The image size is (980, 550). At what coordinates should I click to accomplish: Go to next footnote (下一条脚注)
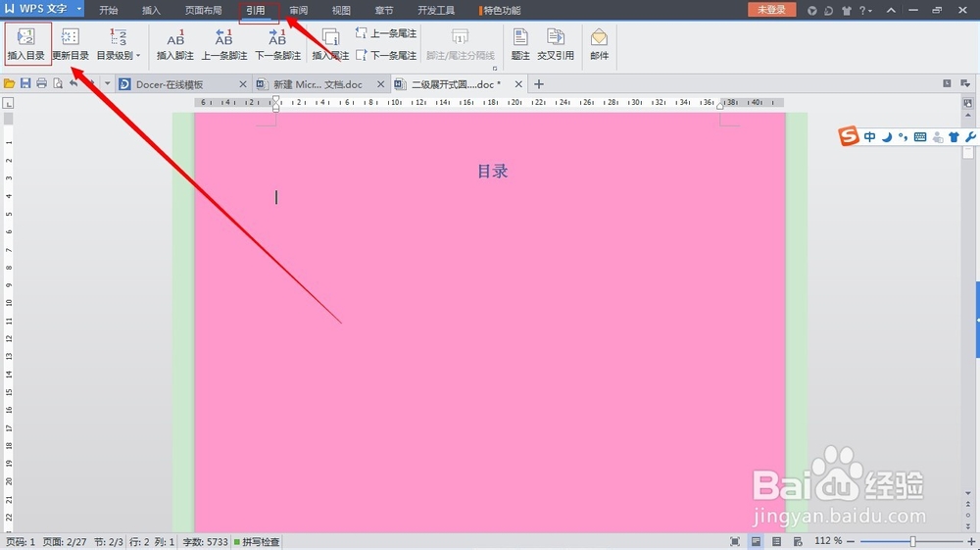point(277,44)
